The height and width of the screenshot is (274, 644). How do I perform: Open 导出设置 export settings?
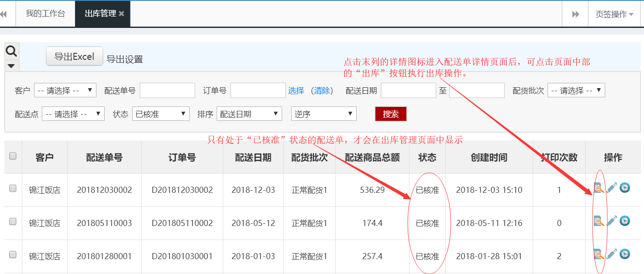point(125,59)
